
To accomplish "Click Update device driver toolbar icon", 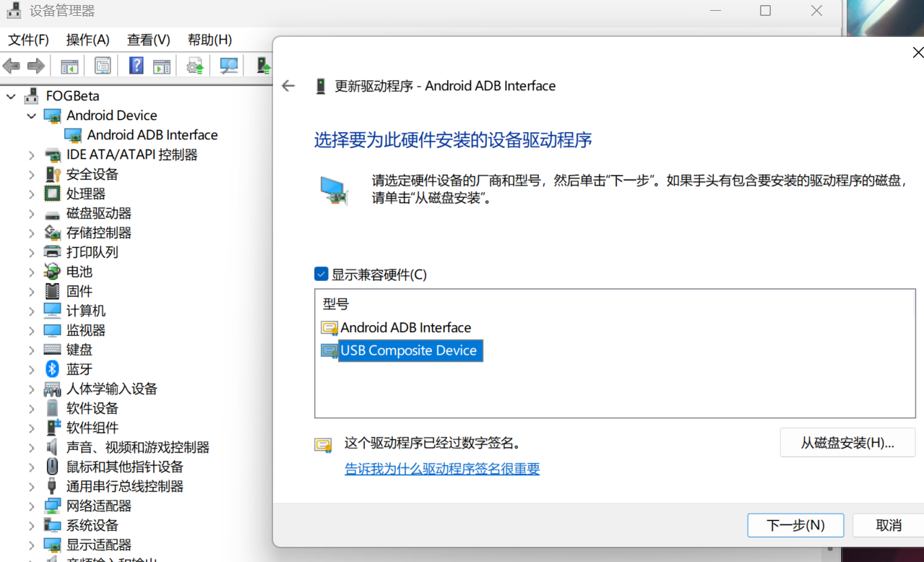I will coord(195,66).
